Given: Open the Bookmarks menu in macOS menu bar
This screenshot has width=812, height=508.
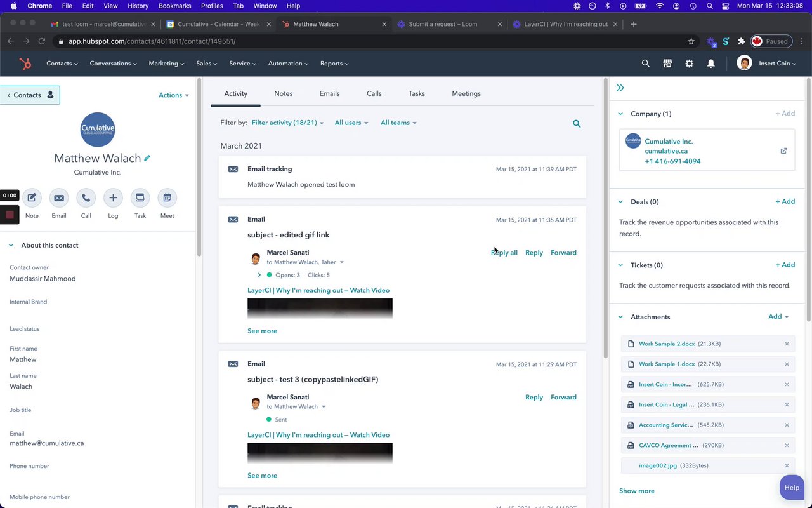Looking at the screenshot, I should point(175,6).
